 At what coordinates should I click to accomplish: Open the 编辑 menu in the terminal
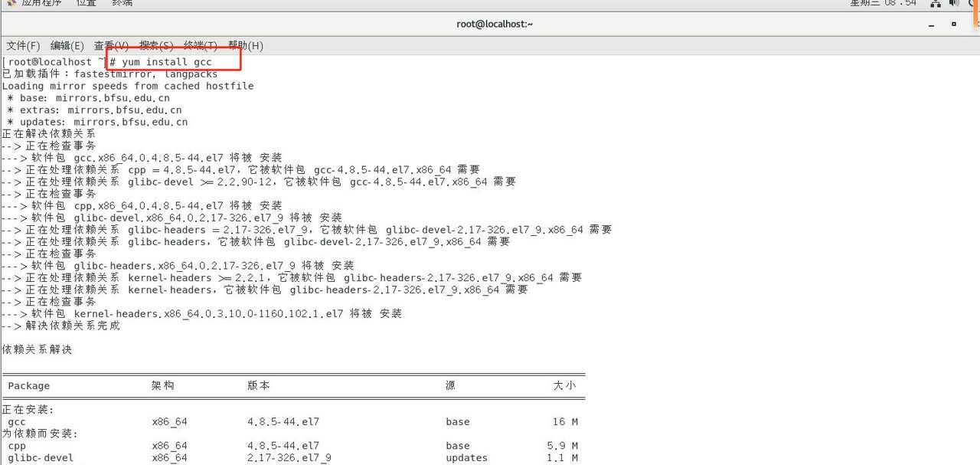(67, 46)
